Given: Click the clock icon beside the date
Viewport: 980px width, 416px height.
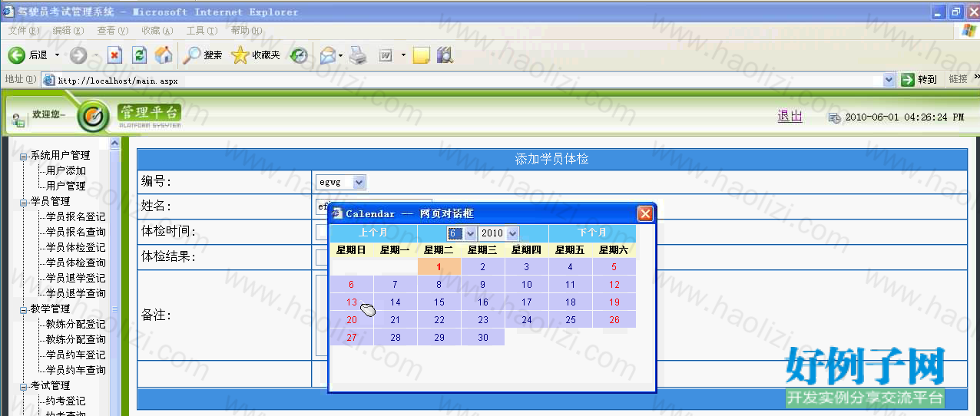Looking at the screenshot, I should pyautogui.click(x=834, y=117).
